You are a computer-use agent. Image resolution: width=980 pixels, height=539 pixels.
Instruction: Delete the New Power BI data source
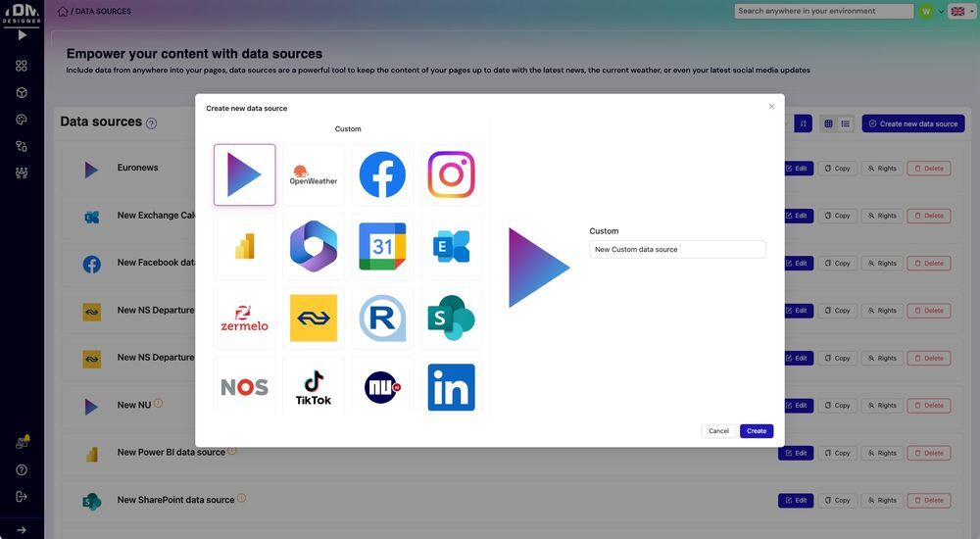pyautogui.click(x=929, y=453)
